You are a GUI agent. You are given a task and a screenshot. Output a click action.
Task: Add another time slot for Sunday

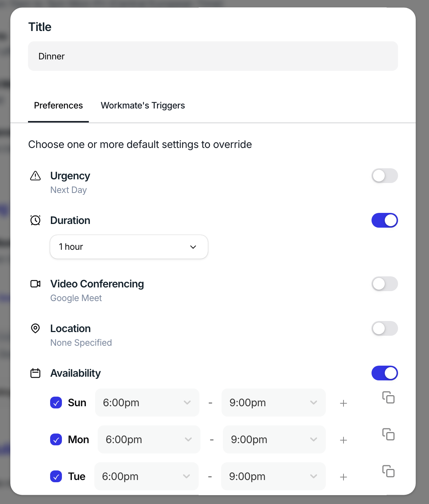tap(343, 403)
